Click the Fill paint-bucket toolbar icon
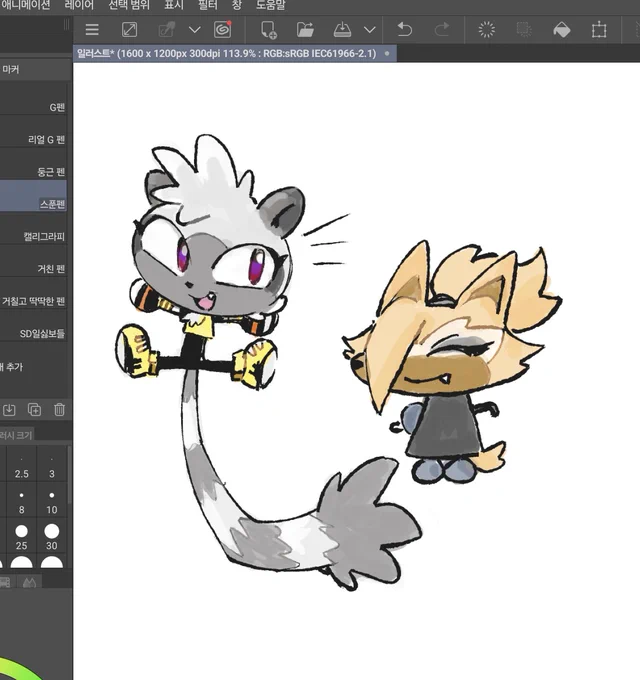Image resolution: width=640 pixels, height=680 pixels. pos(562,30)
